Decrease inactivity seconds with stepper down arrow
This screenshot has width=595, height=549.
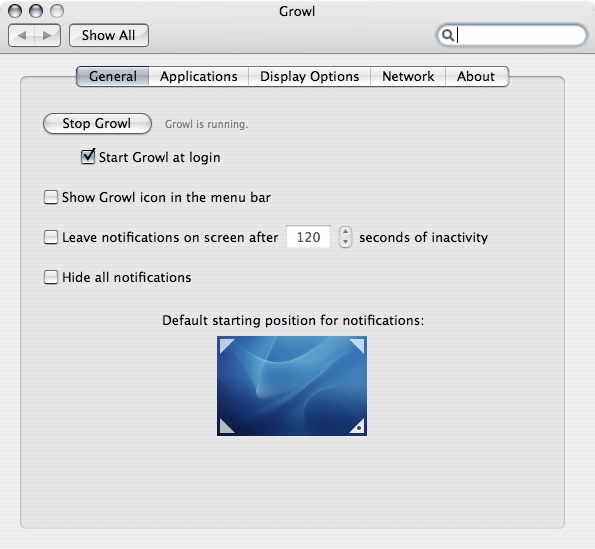345,242
